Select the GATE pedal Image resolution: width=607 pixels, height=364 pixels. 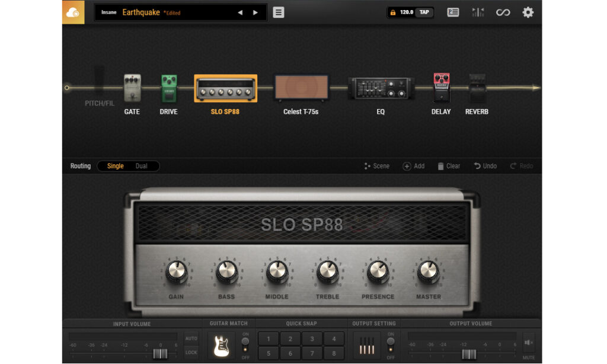pyautogui.click(x=132, y=88)
